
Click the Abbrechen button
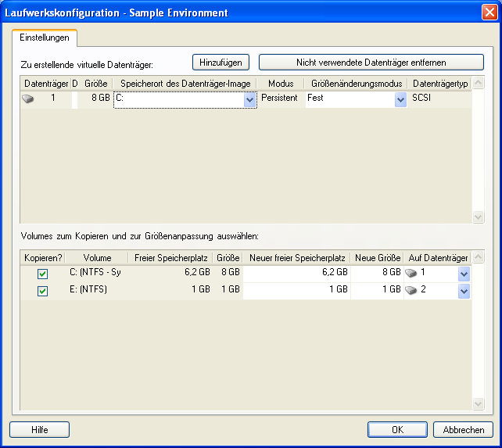(x=463, y=429)
